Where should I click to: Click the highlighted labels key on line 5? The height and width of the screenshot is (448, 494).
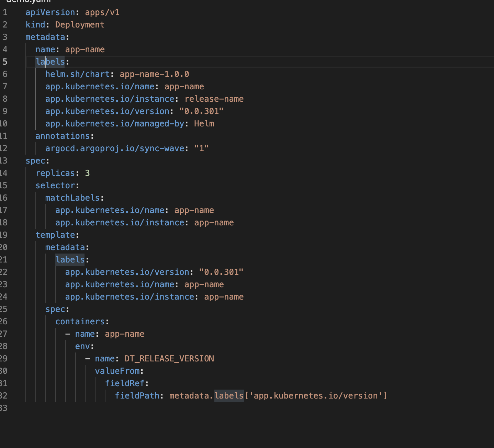pyautogui.click(x=50, y=61)
